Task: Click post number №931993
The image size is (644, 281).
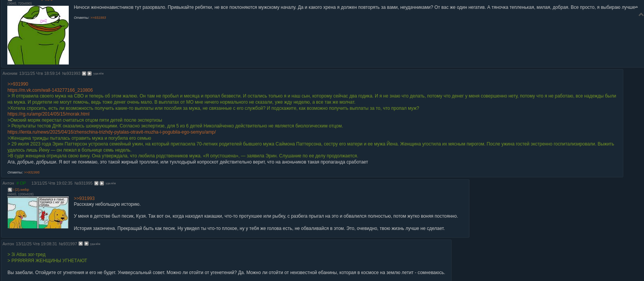Action: (71, 74)
